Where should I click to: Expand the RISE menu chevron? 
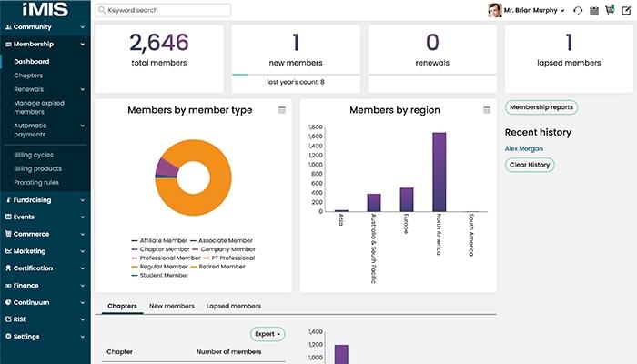[83, 319]
